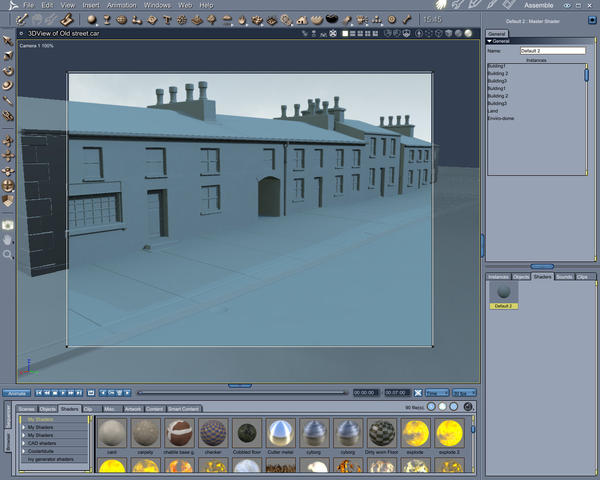
Task: Open the Animation menu
Action: 121,5
